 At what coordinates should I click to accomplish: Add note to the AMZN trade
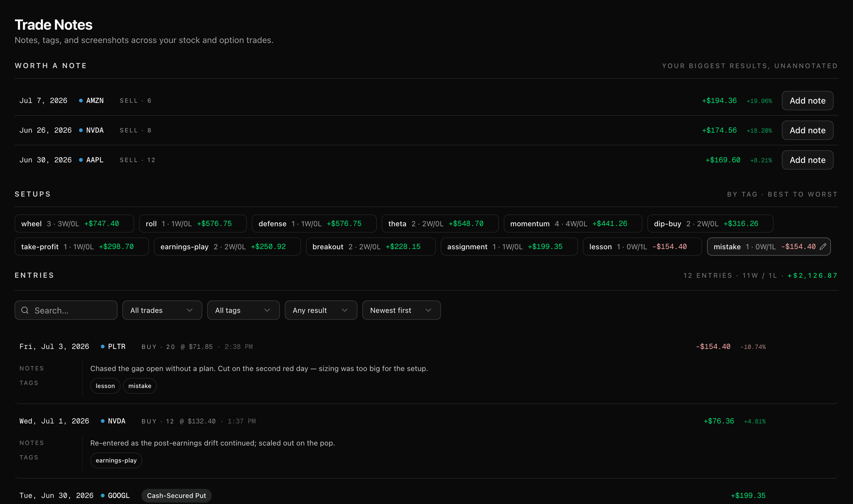coord(808,101)
